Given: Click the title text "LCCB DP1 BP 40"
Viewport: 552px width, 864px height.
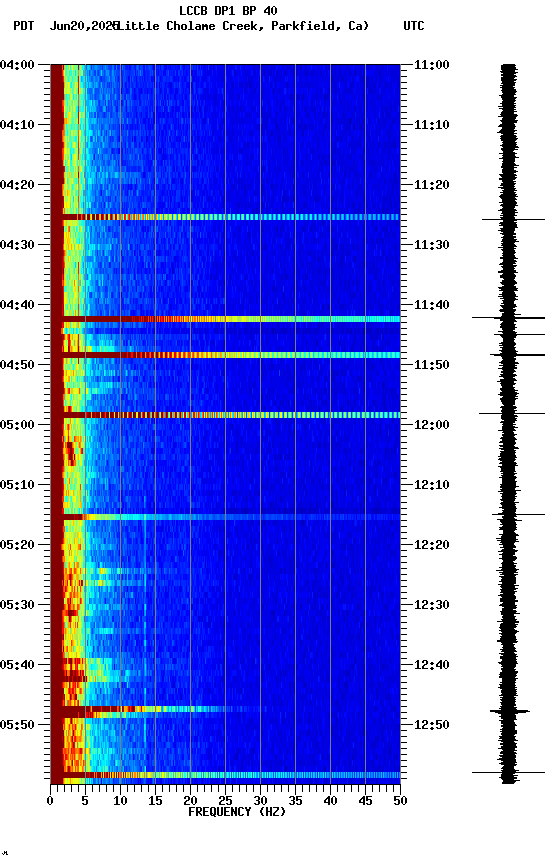Looking at the screenshot, I should [x=228, y=10].
